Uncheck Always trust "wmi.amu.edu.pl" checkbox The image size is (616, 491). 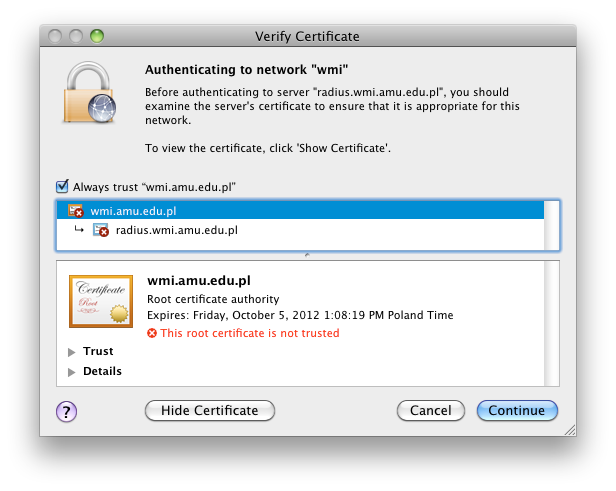coord(62,187)
